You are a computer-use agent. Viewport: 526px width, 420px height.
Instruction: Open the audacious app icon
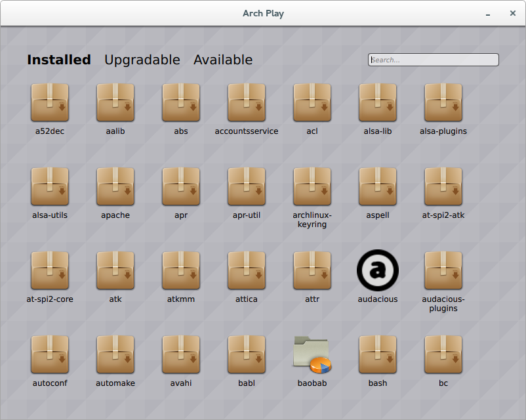tap(378, 270)
